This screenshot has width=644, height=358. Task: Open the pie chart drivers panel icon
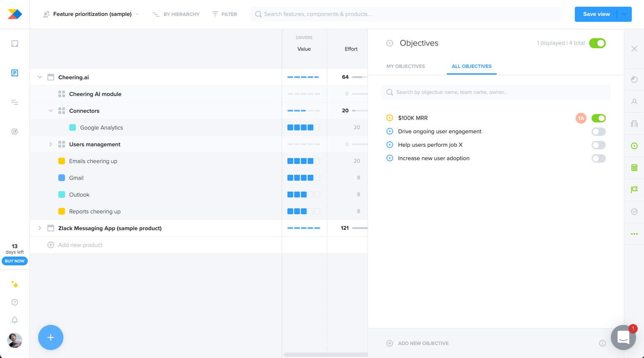tap(634, 80)
